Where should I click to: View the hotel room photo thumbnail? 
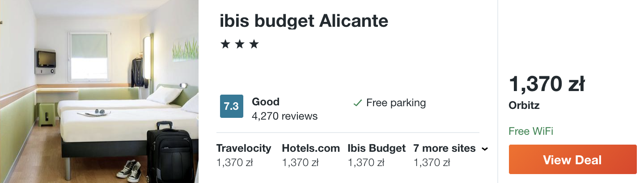(x=99, y=91)
